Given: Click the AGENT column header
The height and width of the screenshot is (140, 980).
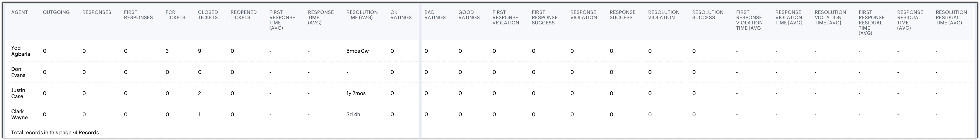Looking at the screenshot, I should (19, 12).
